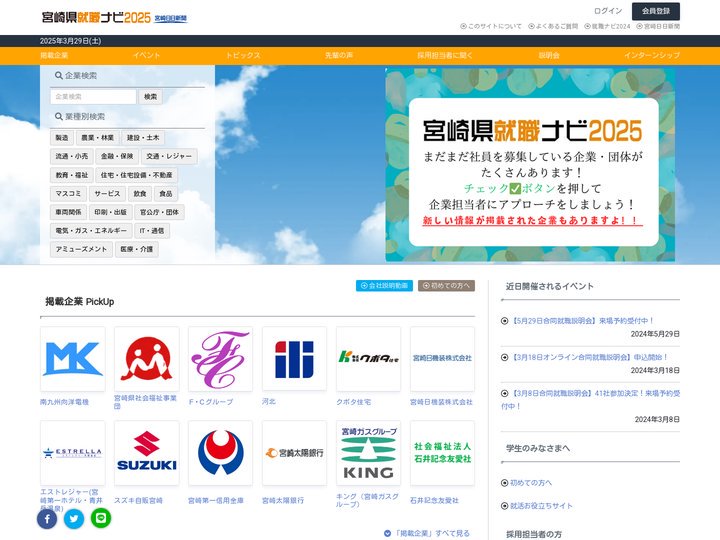Select the 食品 industry tag
Screen dimensions: 720x540
click(x=166, y=194)
